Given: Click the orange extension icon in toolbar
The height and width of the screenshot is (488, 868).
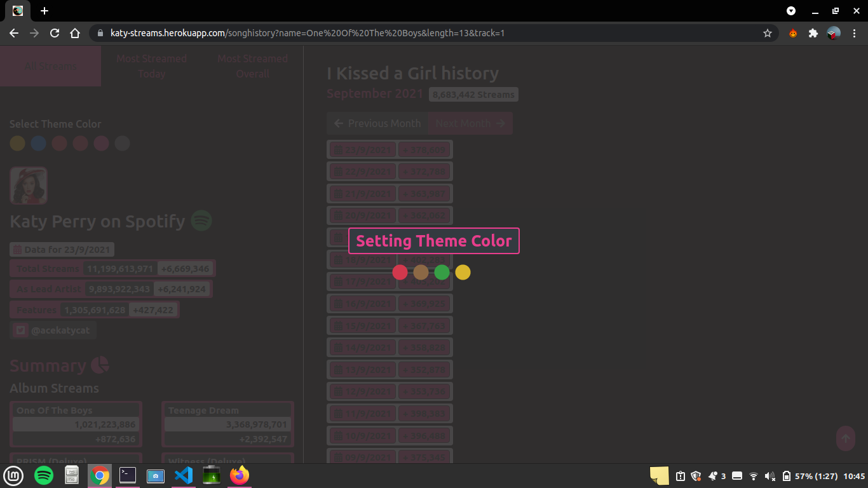Looking at the screenshot, I should (x=793, y=33).
